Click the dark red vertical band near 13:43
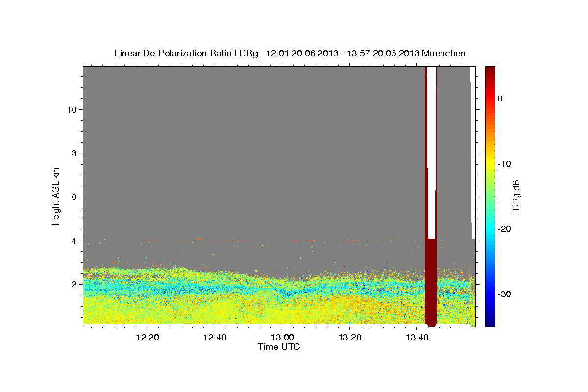The height and width of the screenshot is (392, 588). point(431,282)
